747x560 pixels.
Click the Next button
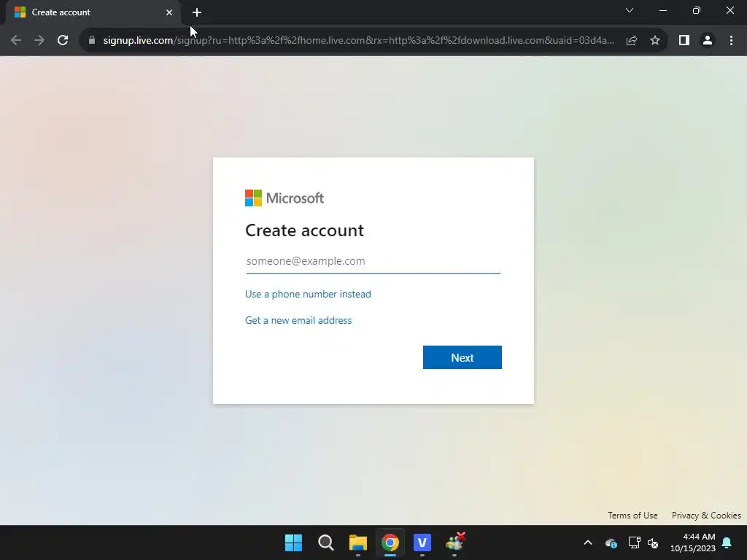(462, 357)
